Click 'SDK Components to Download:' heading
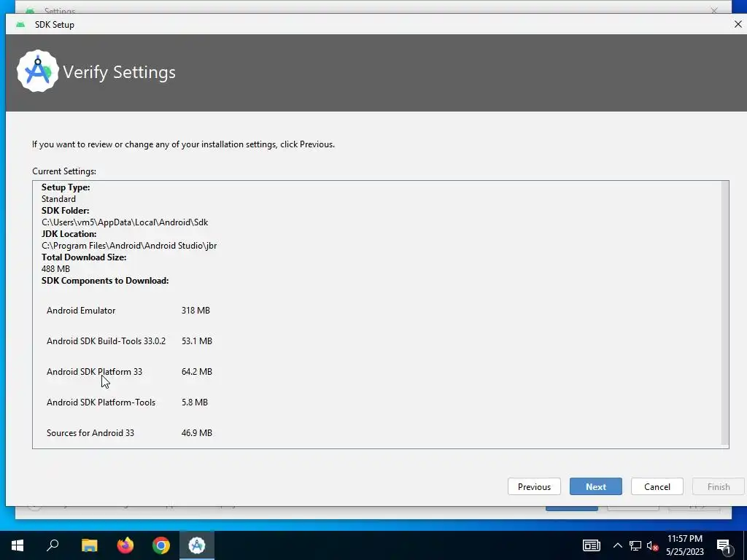747x560 pixels. point(105,281)
